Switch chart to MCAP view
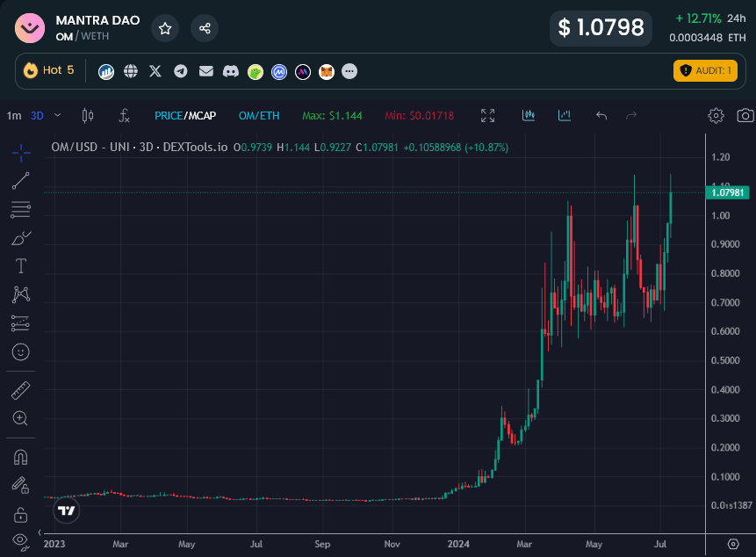 click(202, 116)
